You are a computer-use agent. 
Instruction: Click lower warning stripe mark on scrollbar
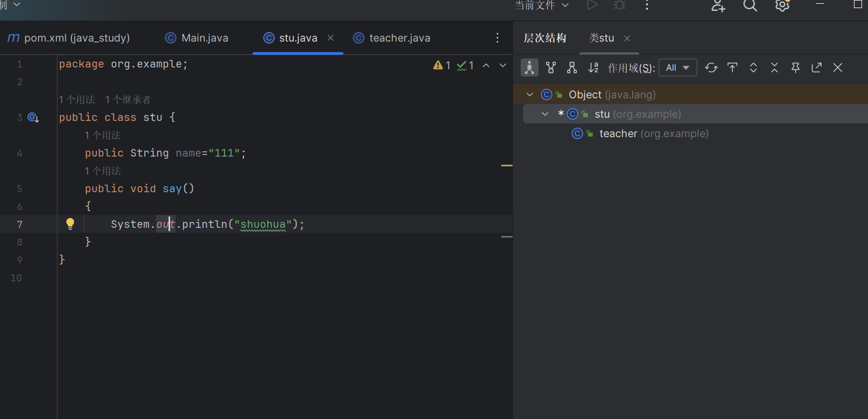point(507,236)
